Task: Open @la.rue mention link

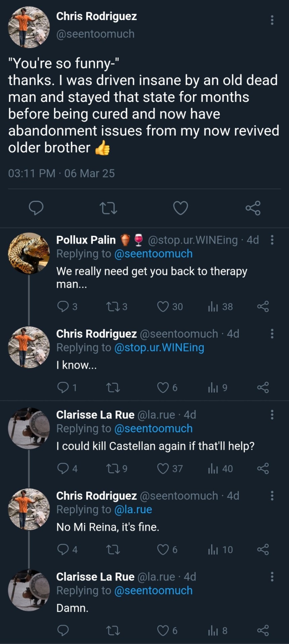Action: coord(133,509)
